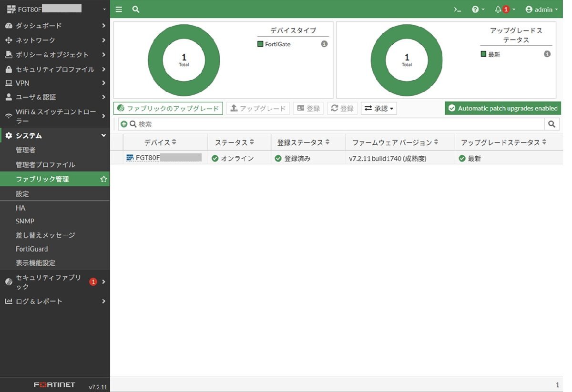
Task: Expand the ネットワーク sidebar menu
Action: point(55,40)
